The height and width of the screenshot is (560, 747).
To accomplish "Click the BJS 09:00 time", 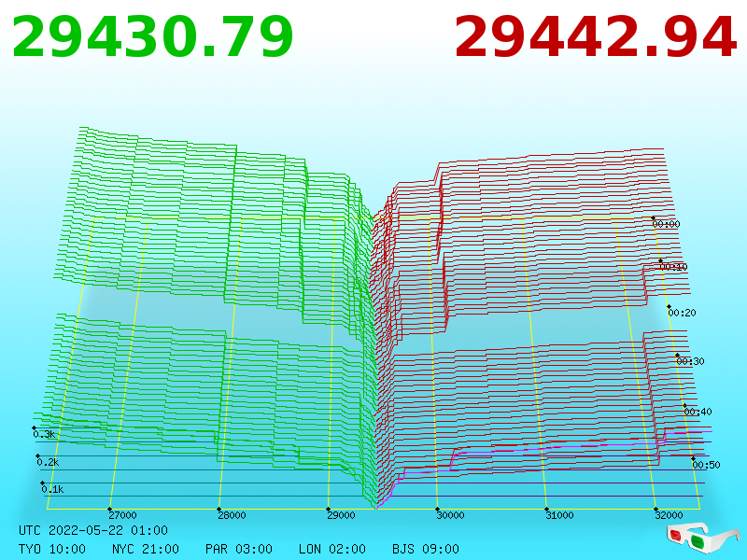I will point(426,549).
